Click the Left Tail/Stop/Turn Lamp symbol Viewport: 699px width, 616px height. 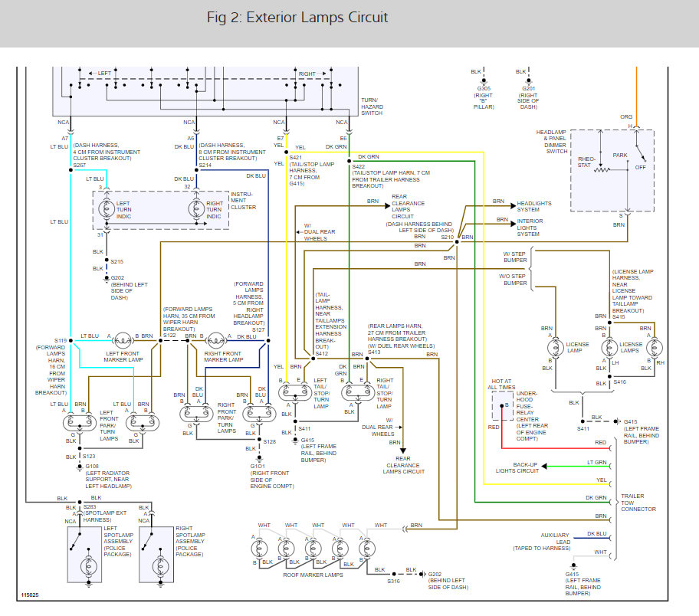295,392
